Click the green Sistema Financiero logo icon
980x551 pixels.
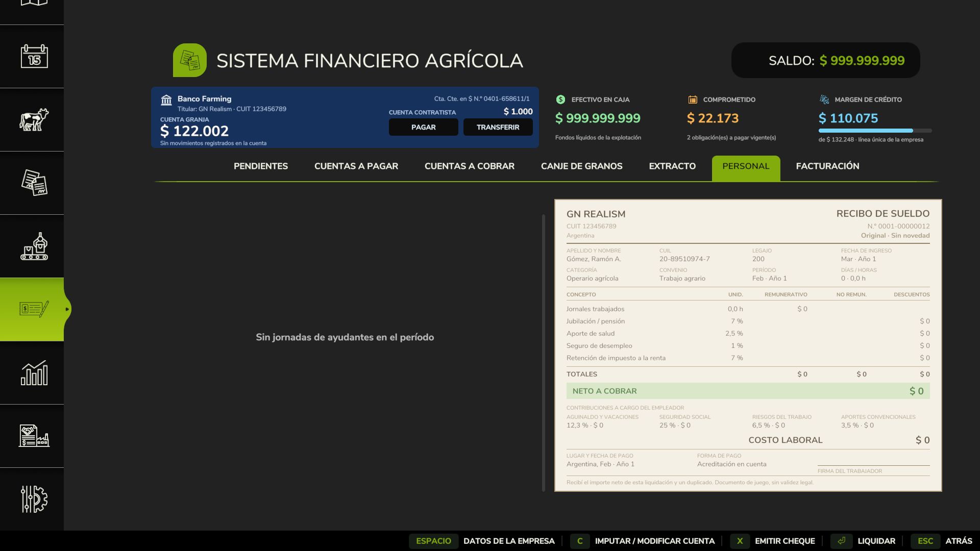(x=190, y=60)
